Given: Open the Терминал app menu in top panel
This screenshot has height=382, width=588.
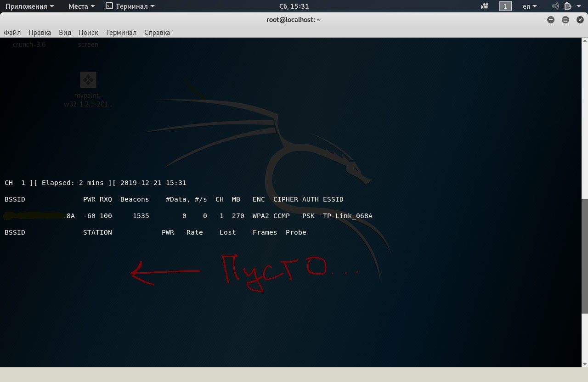Looking at the screenshot, I should point(130,6).
